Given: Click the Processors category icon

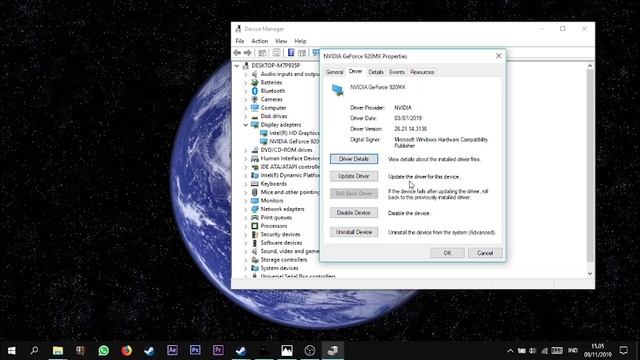Looking at the screenshot, I should tap(255, 226).
